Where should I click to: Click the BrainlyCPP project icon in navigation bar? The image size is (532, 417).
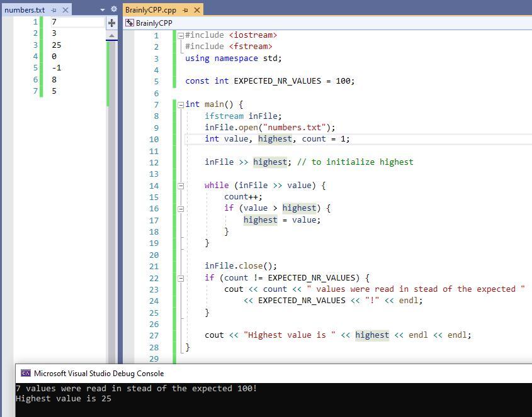(130, 23)
